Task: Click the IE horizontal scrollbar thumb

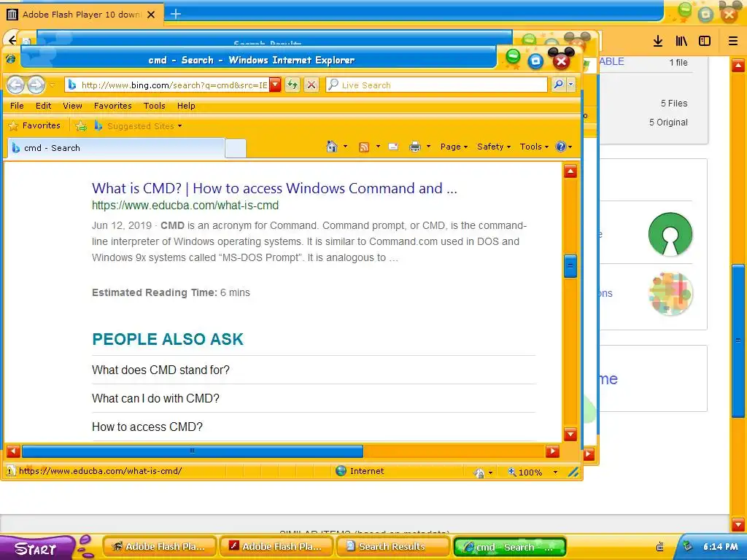Action: 193,451
